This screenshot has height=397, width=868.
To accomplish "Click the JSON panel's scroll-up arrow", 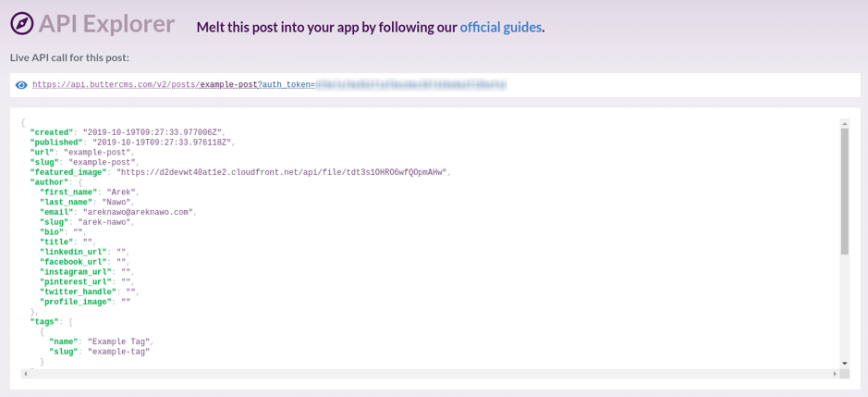I will click(x=845, y=123).
